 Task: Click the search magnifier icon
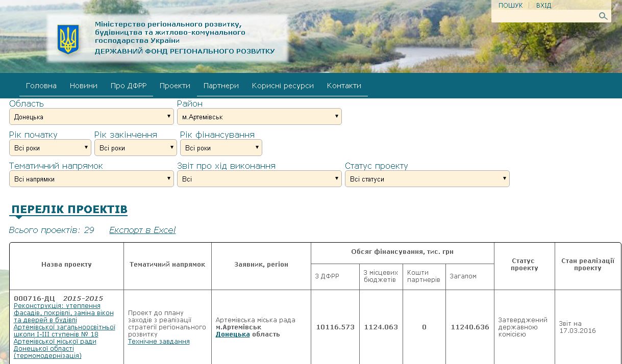[x=603, y=16]
